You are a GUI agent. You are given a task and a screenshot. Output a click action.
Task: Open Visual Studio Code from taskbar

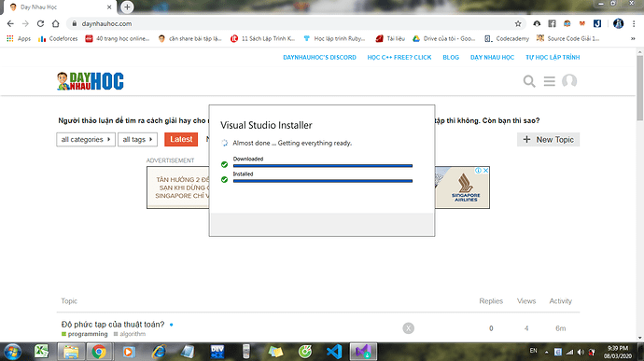(334, 352)
